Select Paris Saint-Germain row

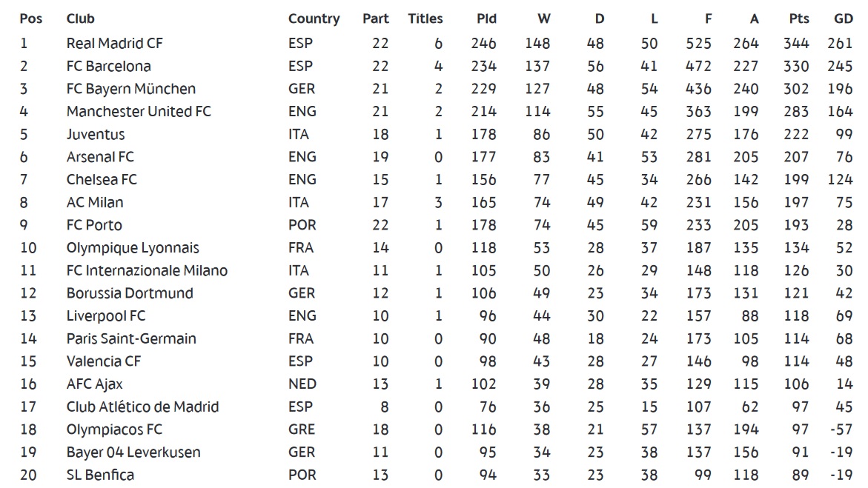pyautogui.click(x=131, y=338)
